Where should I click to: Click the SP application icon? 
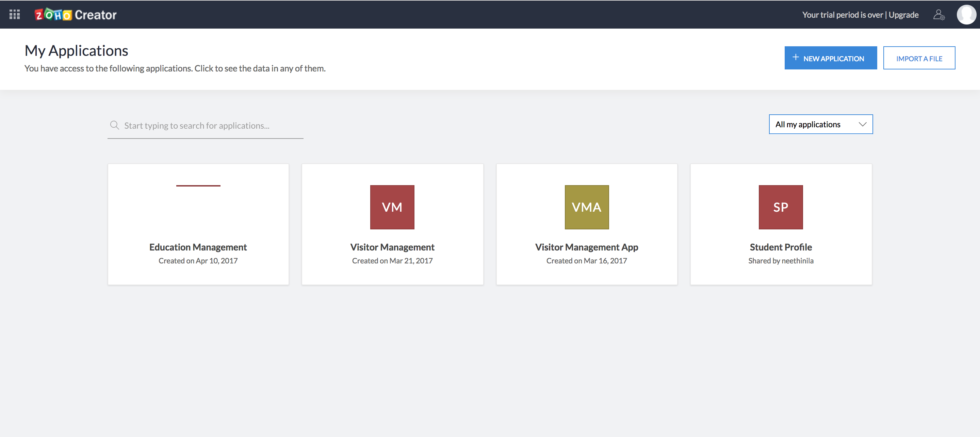click(x=781, y=207)
